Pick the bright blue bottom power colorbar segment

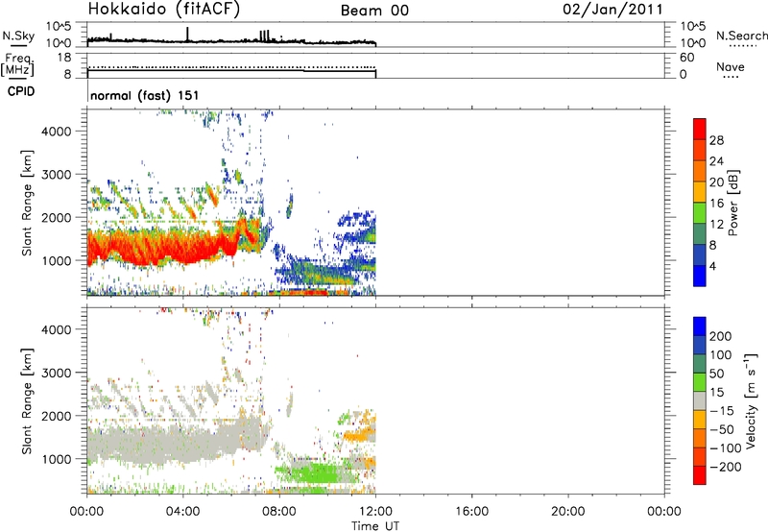[700, 276]
